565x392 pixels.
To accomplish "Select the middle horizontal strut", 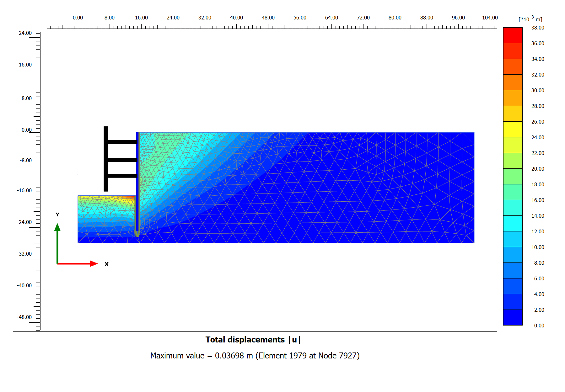I will [x=122, y=160].
